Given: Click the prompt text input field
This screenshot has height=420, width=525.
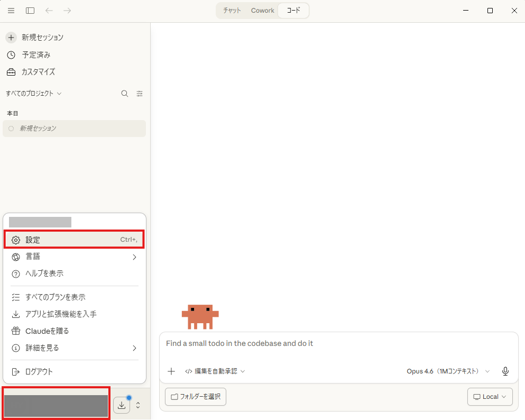Looking at the screenshot, I should (x=338, y=344).
